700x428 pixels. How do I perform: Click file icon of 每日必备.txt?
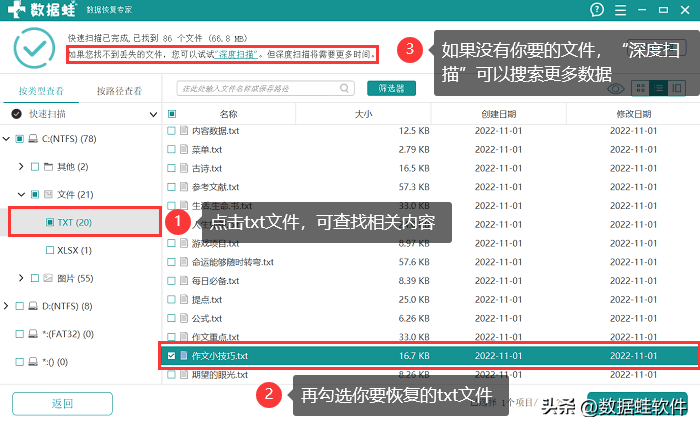point(183,281)
